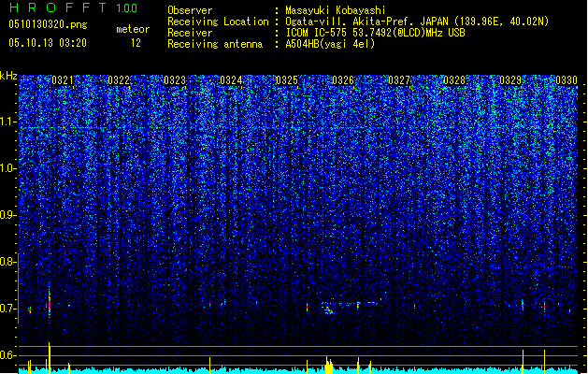The width and height of the screenshot is (588, 374).
Task: Click the 0.7 kHz axis label
Action: 7,309
